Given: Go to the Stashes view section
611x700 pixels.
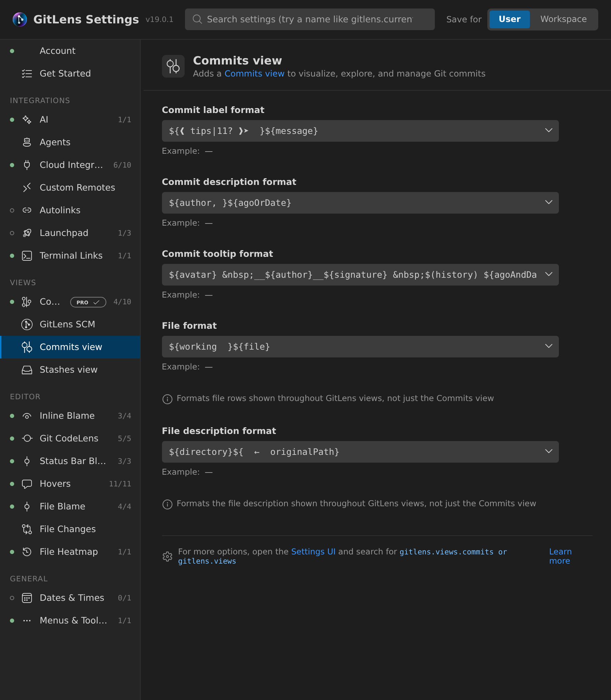Looking at the screenshot, I should tap(70, 369).
